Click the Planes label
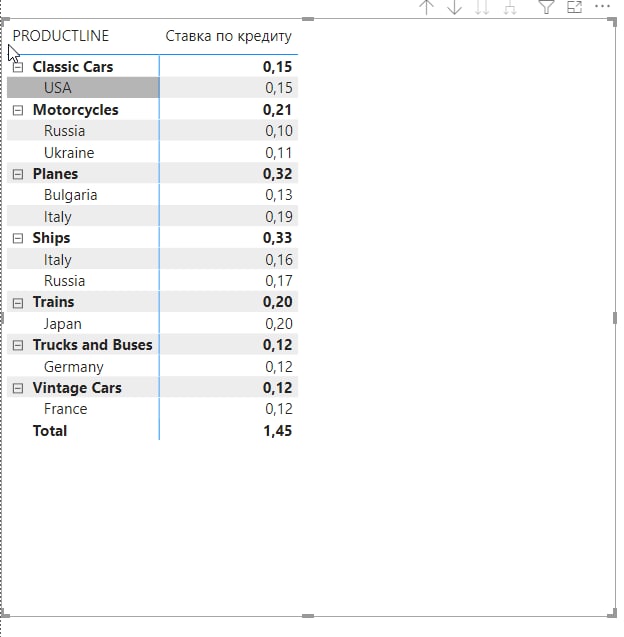 pos(55,174)
